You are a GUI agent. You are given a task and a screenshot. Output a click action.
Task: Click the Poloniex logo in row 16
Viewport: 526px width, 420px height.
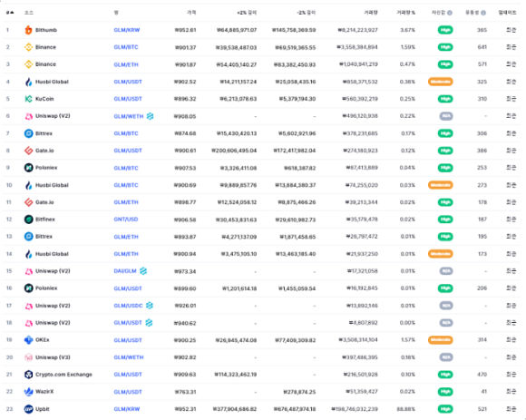(28, 288)
